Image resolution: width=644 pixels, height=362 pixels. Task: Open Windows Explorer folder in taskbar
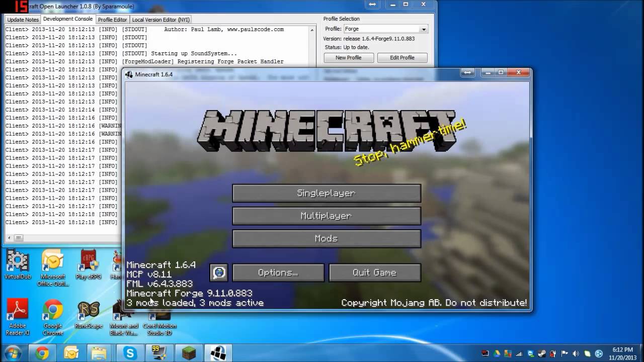(100, 353)
